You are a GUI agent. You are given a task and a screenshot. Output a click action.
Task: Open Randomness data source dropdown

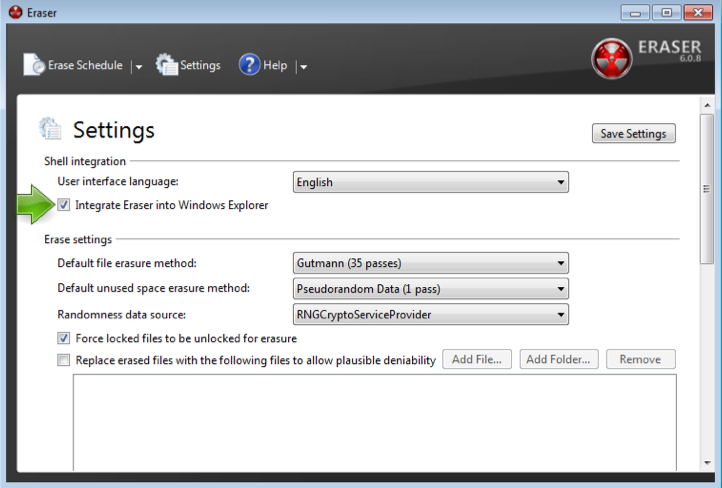coord(431,315)
